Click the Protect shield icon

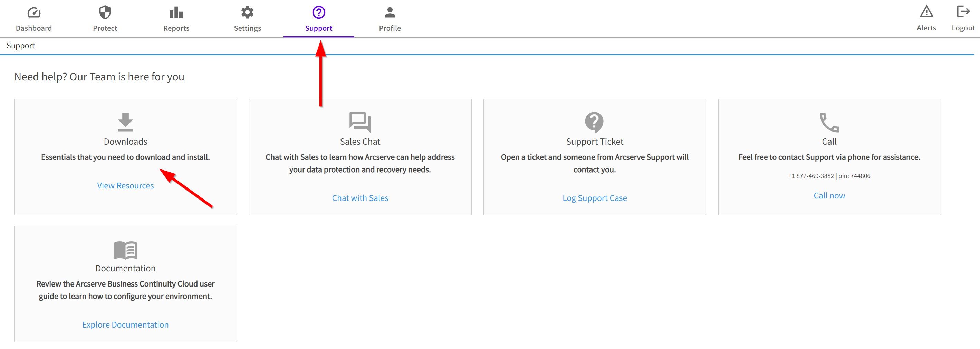coord(105,12)
